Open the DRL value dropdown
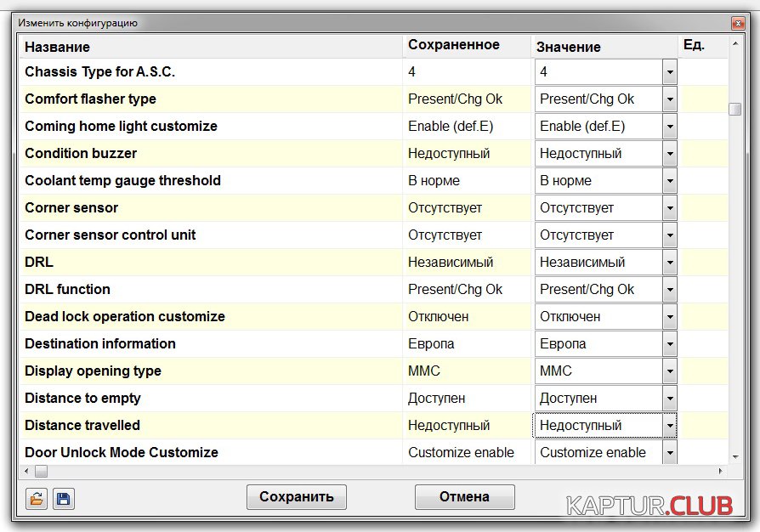 coord(670,263)
